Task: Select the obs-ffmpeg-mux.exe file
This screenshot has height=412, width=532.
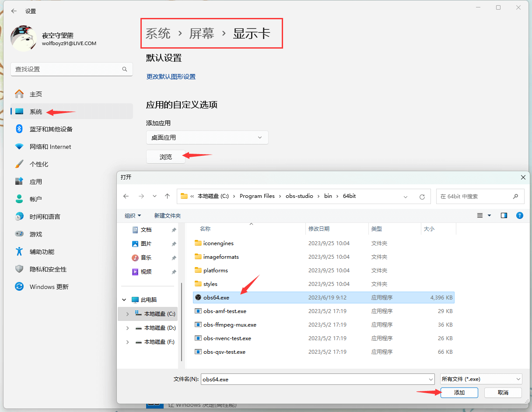Action: click(x=324, y=324)
